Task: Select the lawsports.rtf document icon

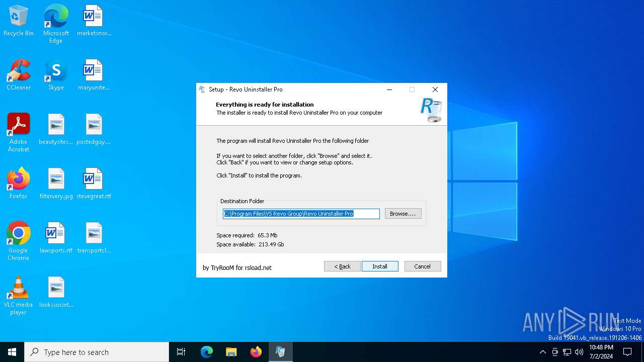Action: [x=56, y=238]
